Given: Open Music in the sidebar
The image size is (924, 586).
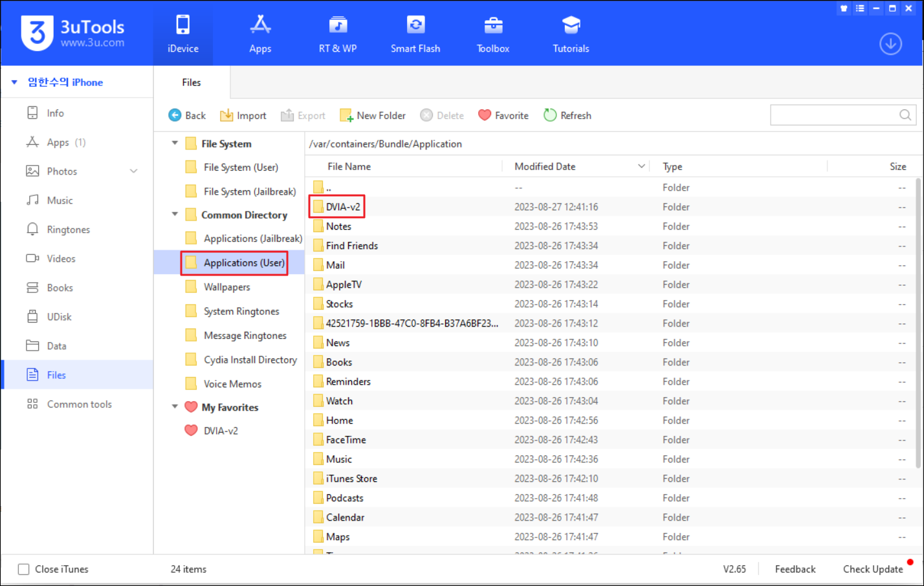Looking at the screenshot, I should click(x=77, y=200).
